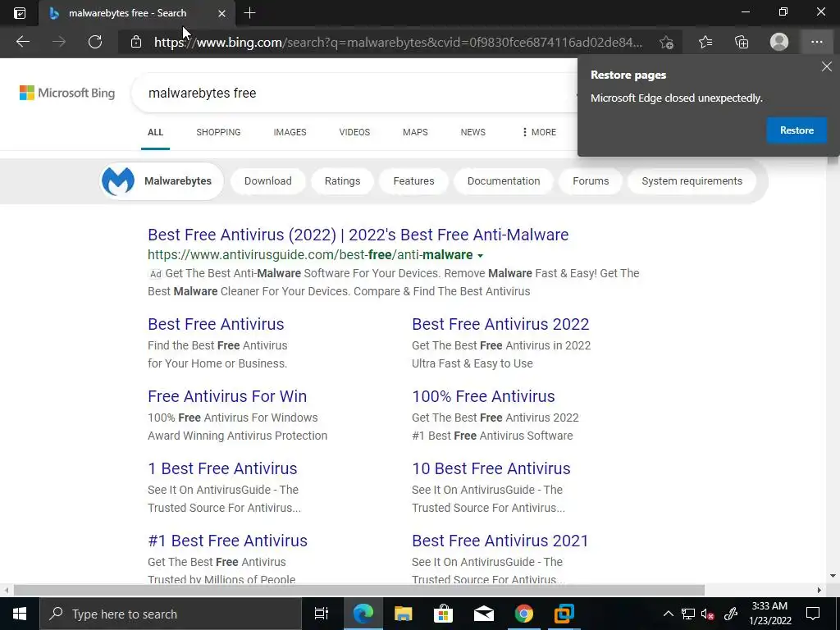Select the Download chip

[268, 181]
